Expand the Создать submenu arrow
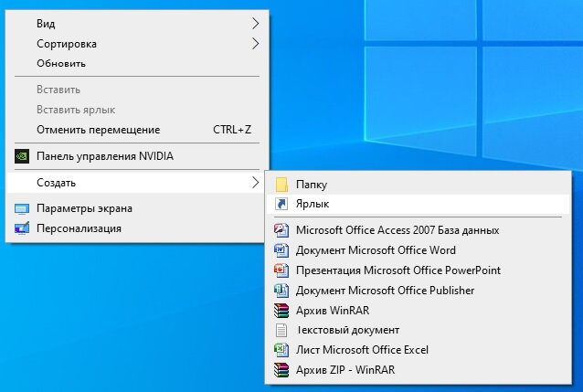 pos(256,182)
